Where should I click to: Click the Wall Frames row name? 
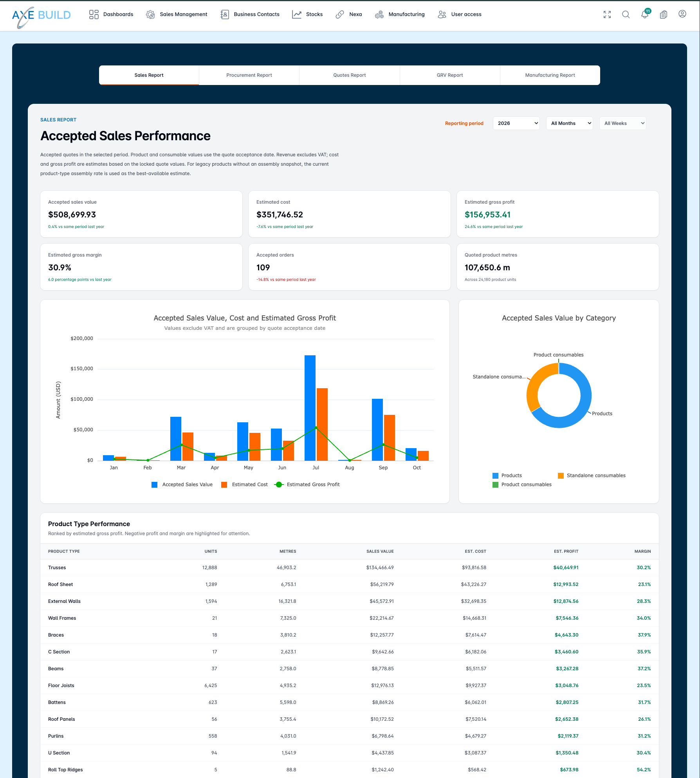click(x=62, y=618)
